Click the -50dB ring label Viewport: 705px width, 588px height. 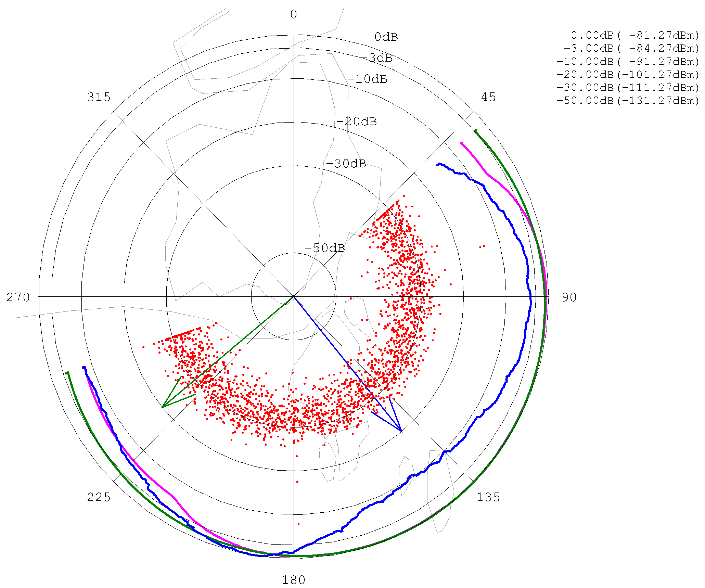325,248
